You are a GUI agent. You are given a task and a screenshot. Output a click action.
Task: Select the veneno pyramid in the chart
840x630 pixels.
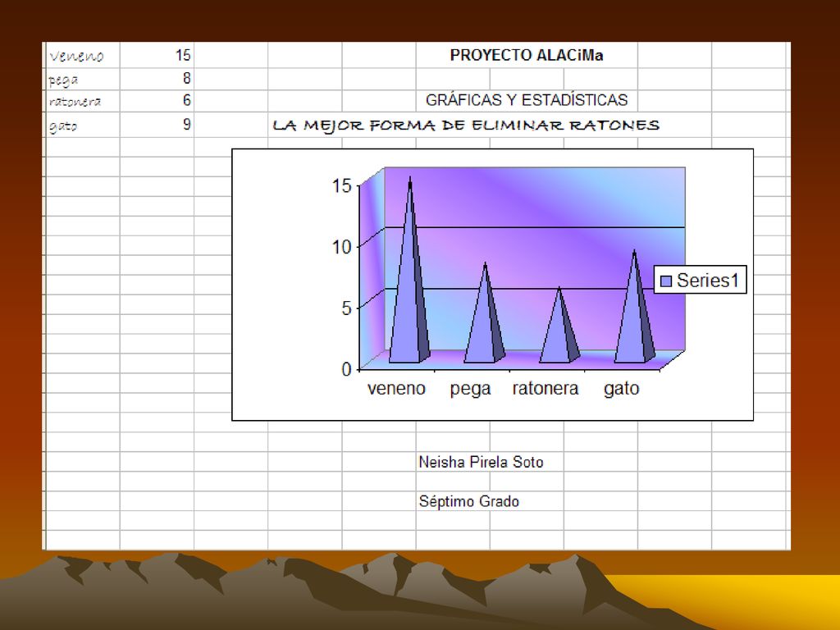(409, 271)
